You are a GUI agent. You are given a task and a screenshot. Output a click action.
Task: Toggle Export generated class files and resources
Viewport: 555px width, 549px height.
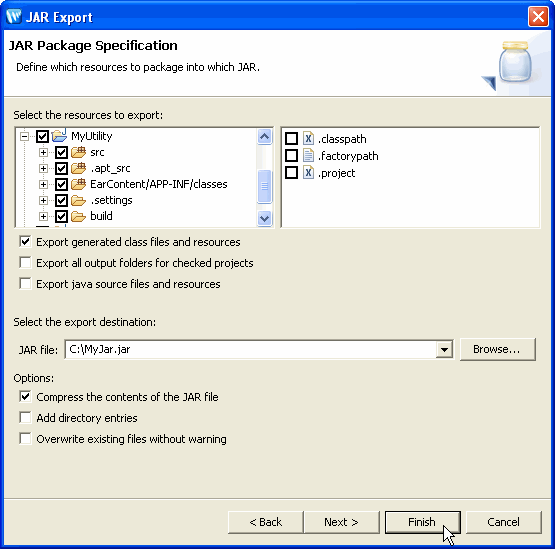(x=25, y=242)
